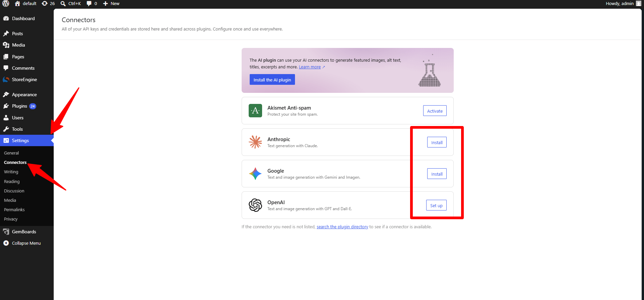
Task: Click the Posts pushpin icon
Action: (6, 34)
